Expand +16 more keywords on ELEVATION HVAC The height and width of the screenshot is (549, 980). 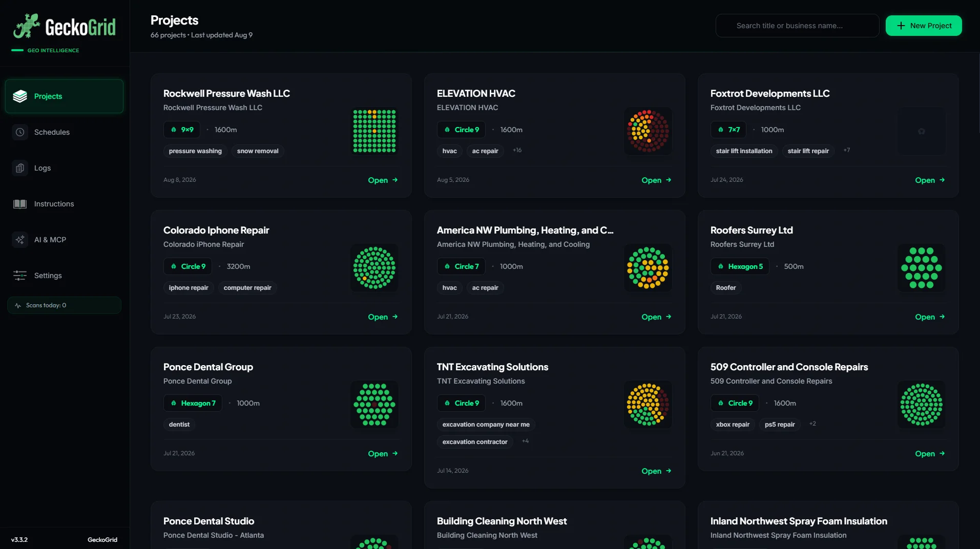(517, 150)
